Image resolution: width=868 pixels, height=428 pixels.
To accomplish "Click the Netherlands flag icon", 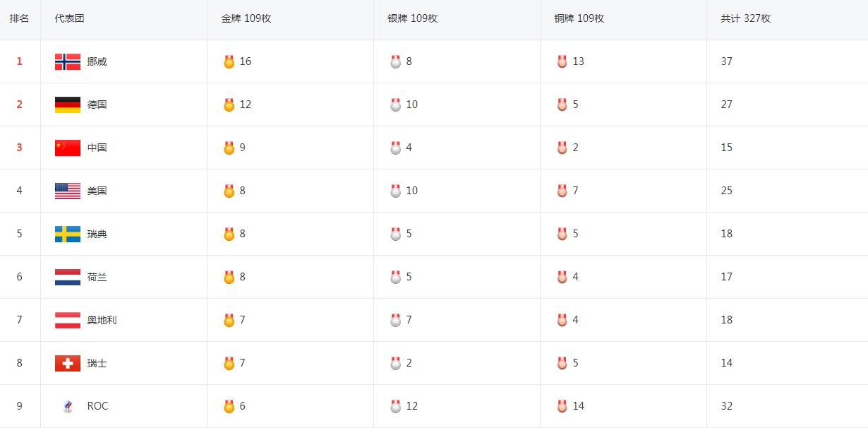I will click(x=68, y=277).
